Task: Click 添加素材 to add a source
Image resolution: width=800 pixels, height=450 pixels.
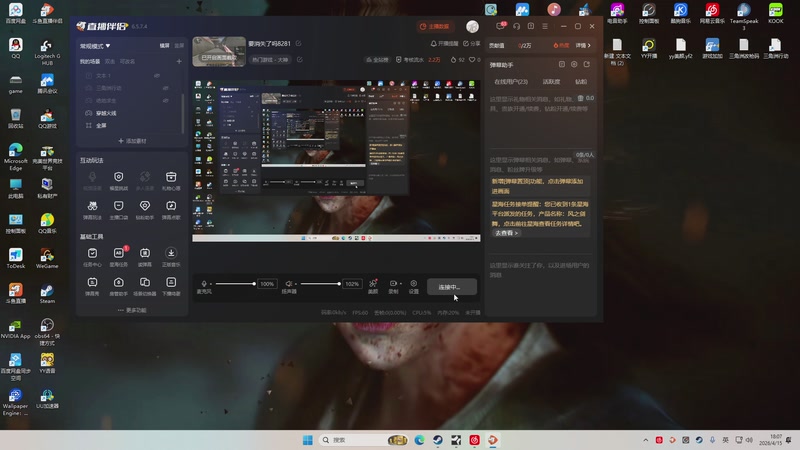Action: click(x=132, y=141)
